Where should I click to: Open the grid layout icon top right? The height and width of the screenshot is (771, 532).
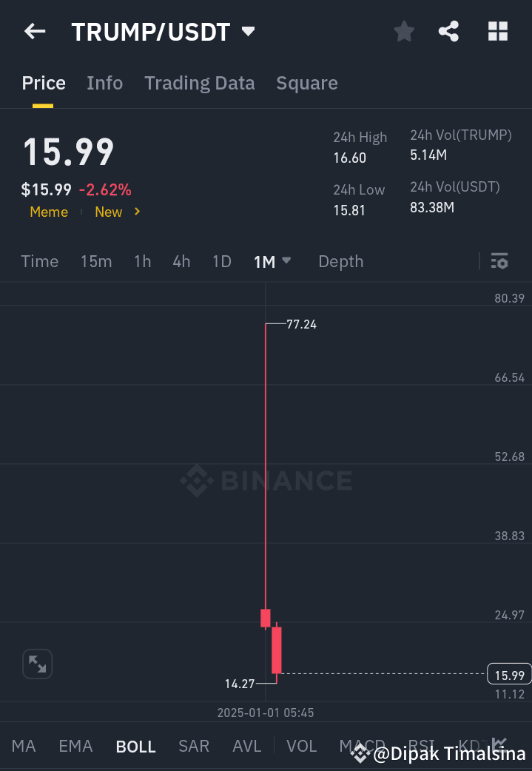pos(497,31)
